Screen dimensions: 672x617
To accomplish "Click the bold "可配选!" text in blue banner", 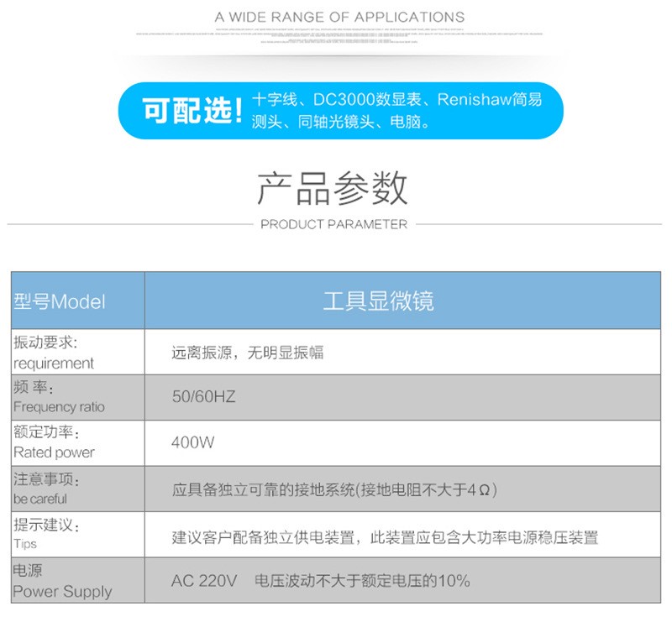I will (192, 111).
